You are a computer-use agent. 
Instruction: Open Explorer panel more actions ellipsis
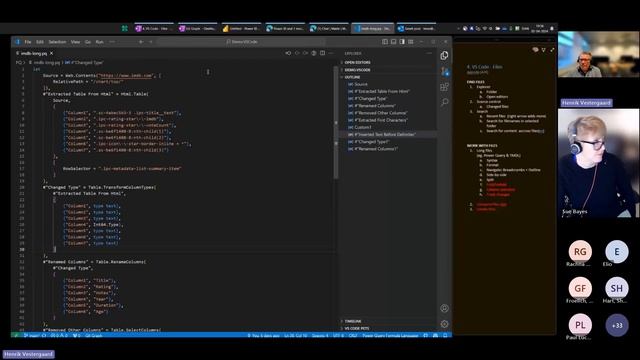click(x=429, y=53)
